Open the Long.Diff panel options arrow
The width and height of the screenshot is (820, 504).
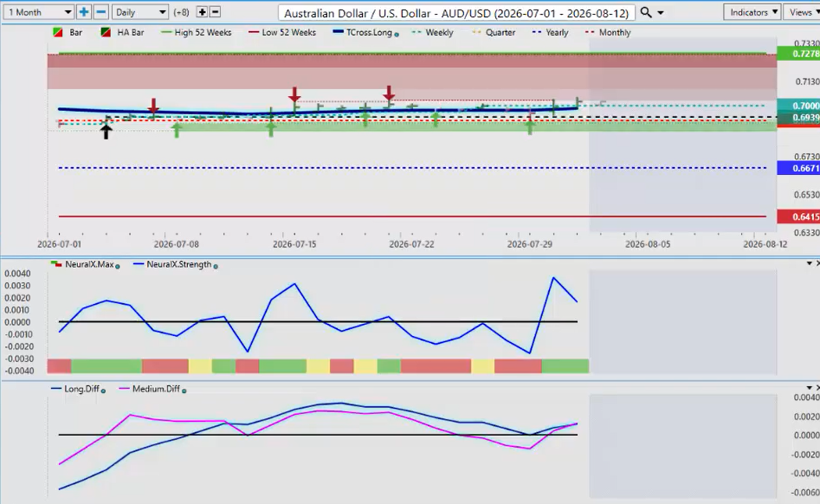pos(809,387)
